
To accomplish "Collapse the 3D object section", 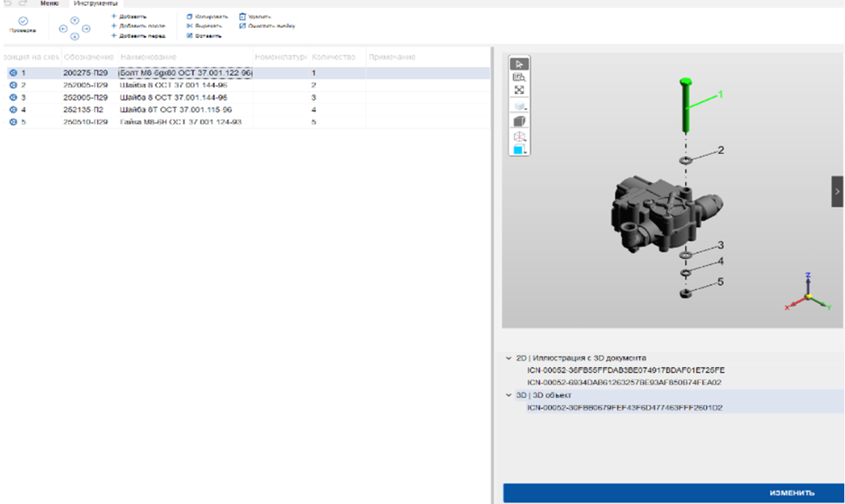I will click(509, 395).
